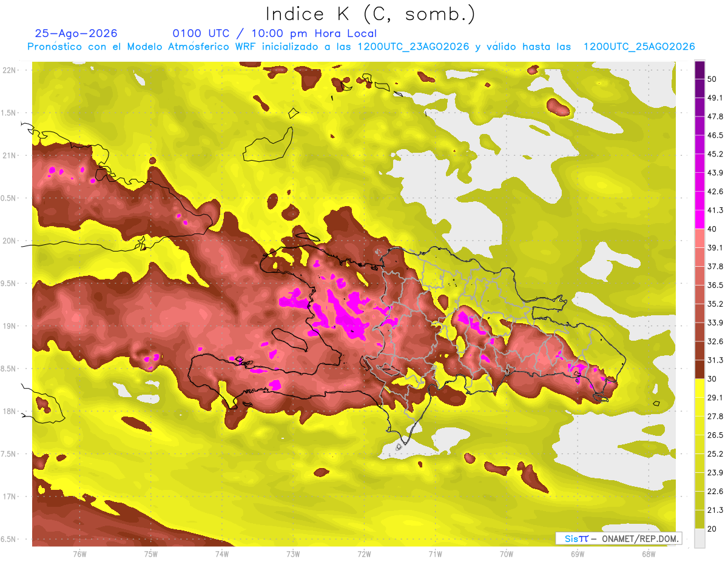Click the colorbar value '22.6'

[x=715, y=492]
